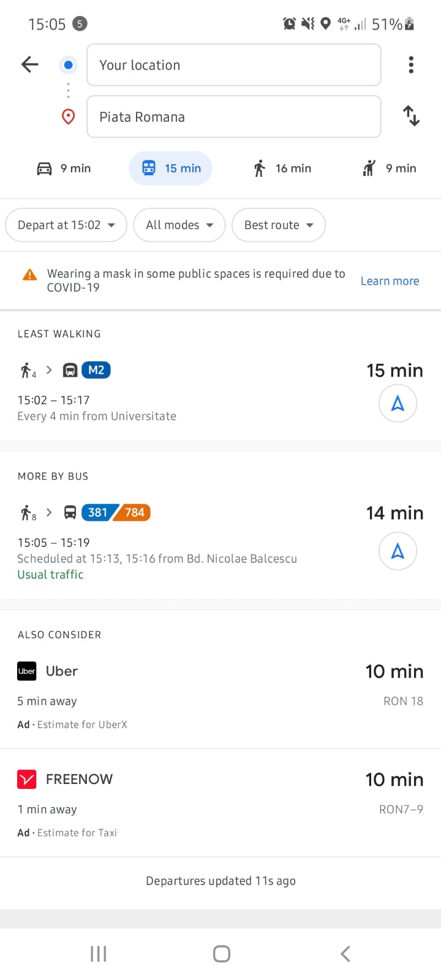Select the walking tab, 16 min
Viewport: 441px width, 980px height.
(282, 168)
